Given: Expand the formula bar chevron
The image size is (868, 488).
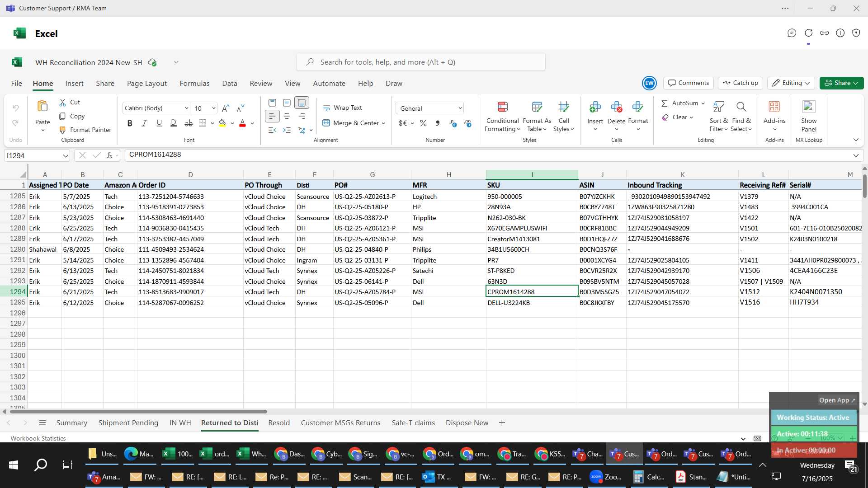Looking at the screenshot, I should pos(856,155).
